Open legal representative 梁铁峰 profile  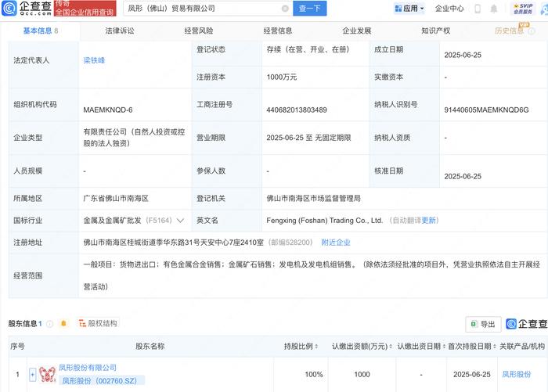(94, 60)
